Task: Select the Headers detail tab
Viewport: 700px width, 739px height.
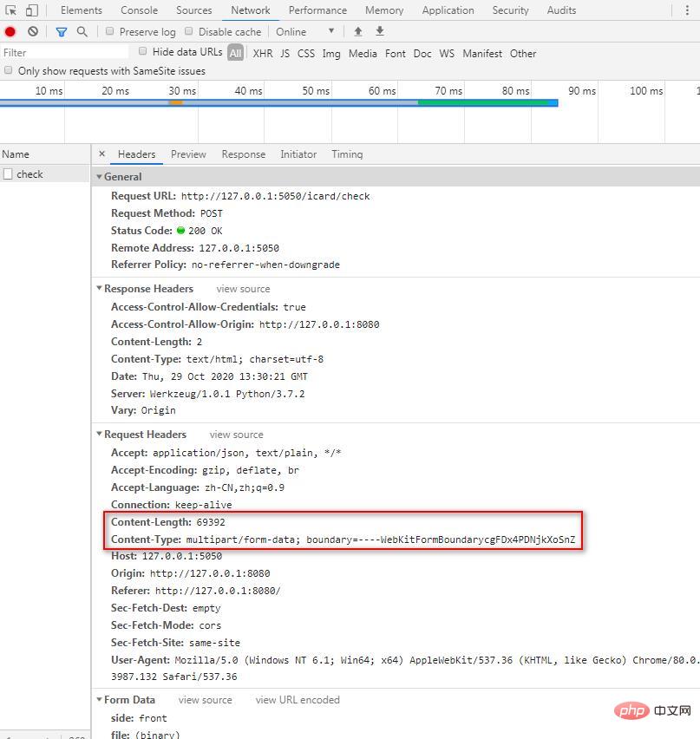Action: pyautogui.click(x=137, y=154)
